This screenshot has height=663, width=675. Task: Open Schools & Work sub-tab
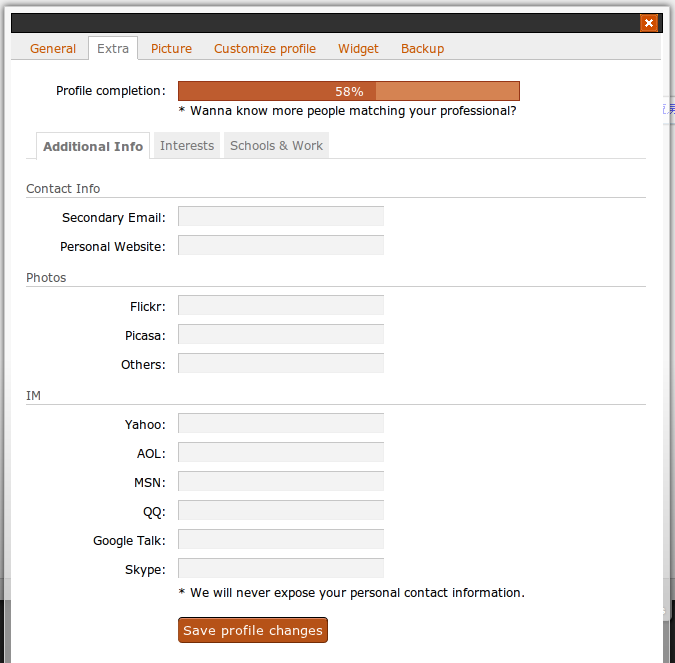276,146
